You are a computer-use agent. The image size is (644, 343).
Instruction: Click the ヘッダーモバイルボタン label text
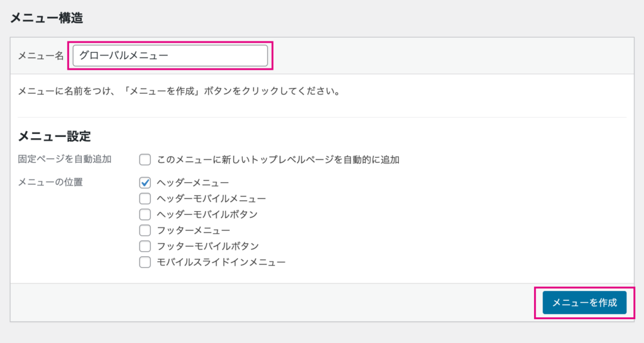207,214
